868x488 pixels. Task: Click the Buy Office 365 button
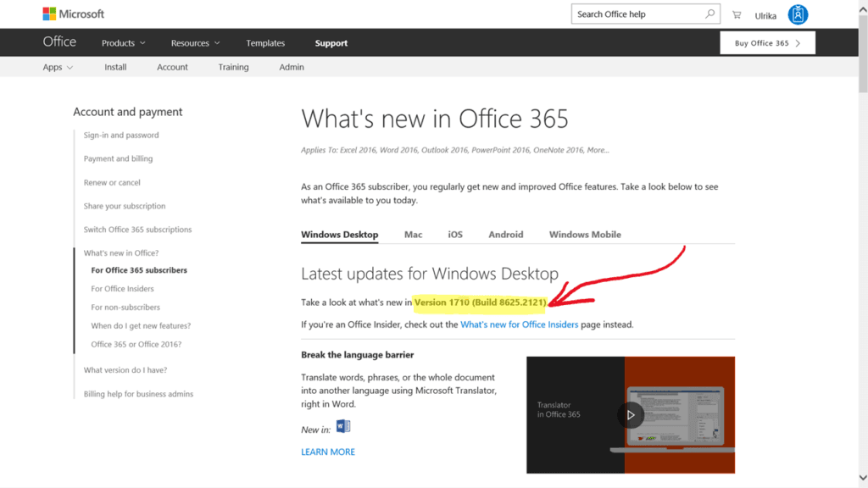pyautogui.click(x=767, y=43)
